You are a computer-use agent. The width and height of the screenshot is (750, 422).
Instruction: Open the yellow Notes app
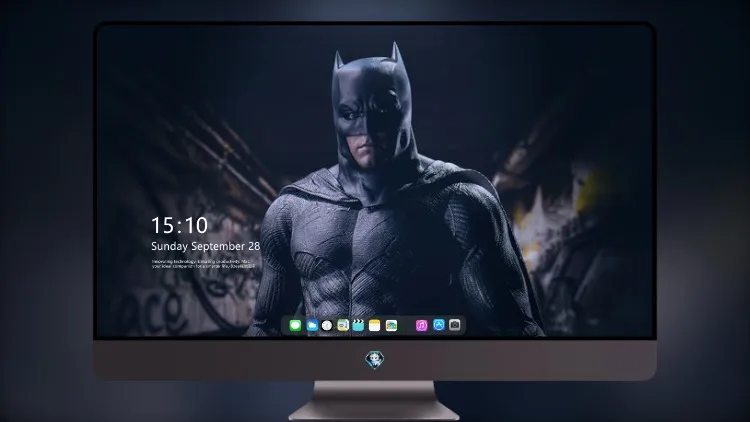pyautogui.click(x=375, y=325)
